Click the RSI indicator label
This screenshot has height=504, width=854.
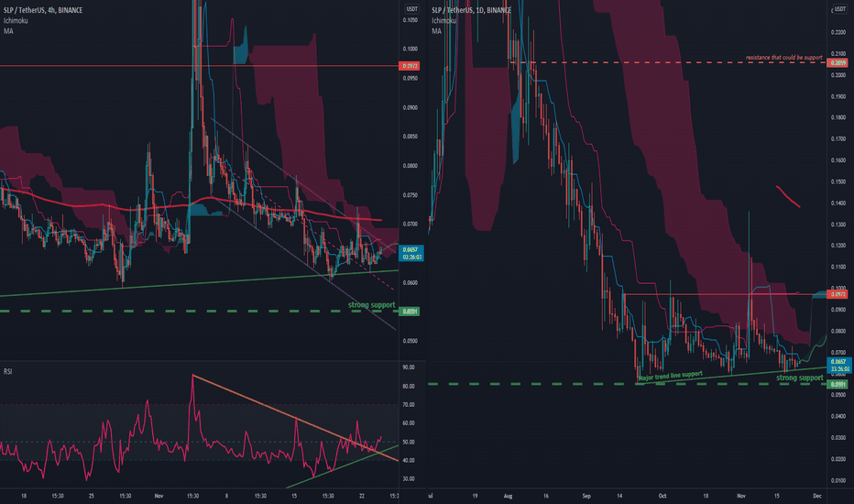pos(7,372)
